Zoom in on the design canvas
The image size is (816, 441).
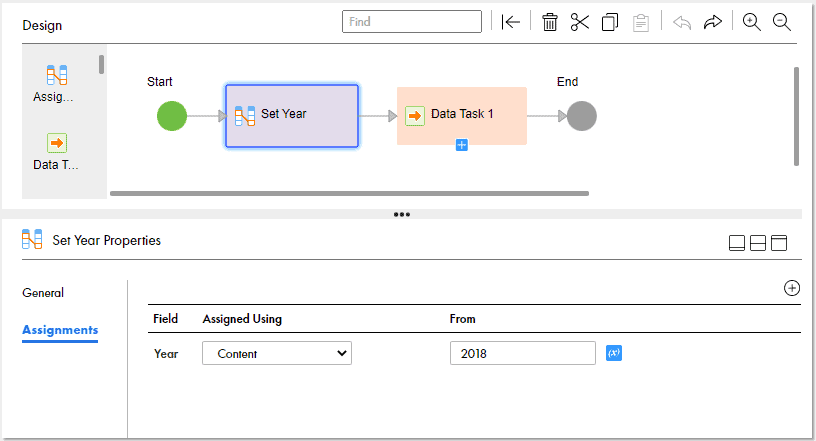pos(751,22)
